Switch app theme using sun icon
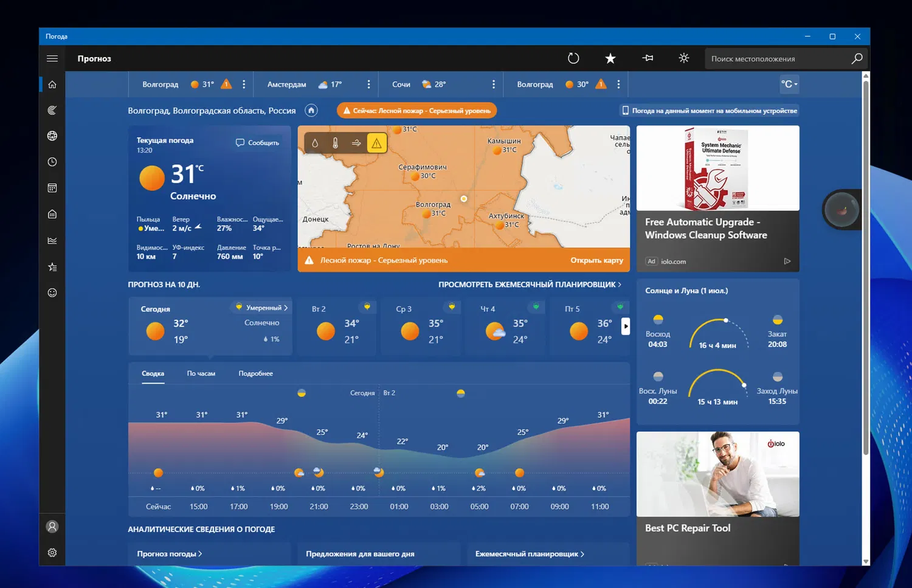Screen dimensions: 912x588 (684, 58)
